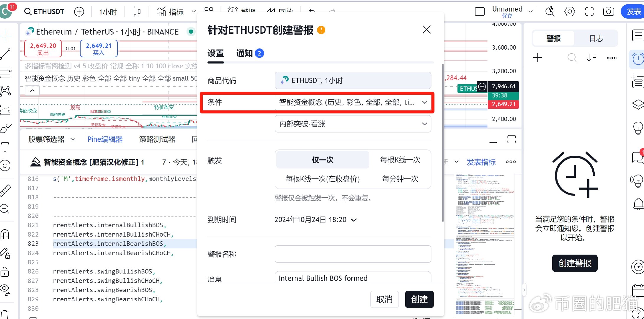Open the 日志 tab in right panel
This screenshot has height=319, width=644.
(596, 38)
